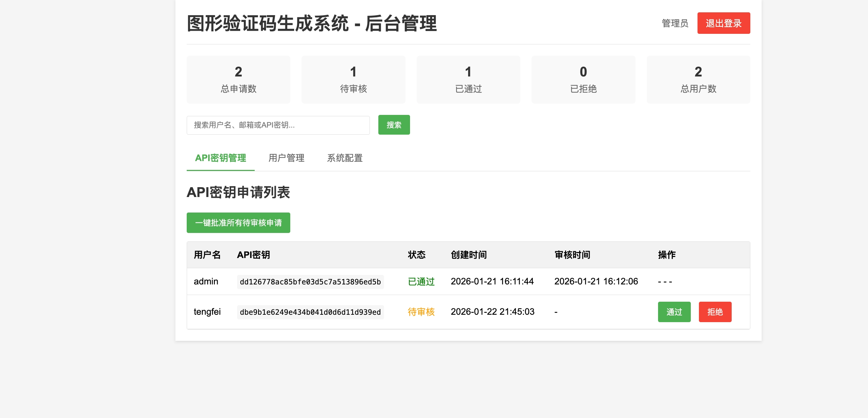The height and width of the screenshot is (418, 868).
Task: Click the green 搜索 search button
Action: tap(394, 125)
